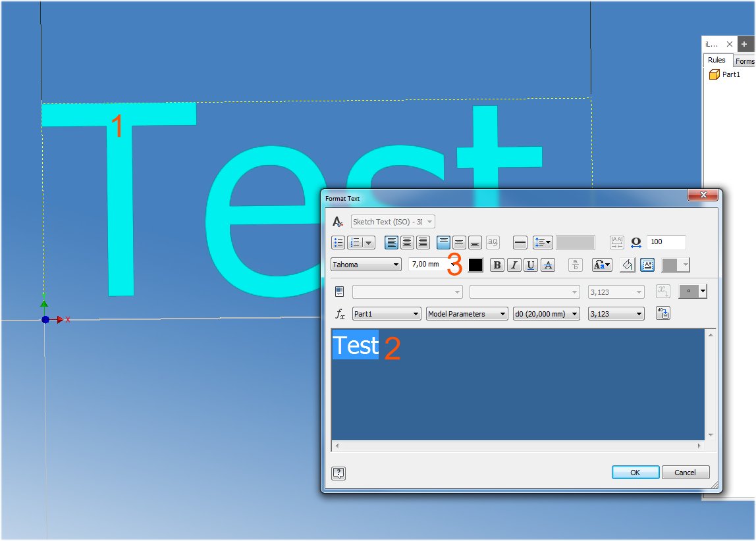The width and height of the screenshot is (756, 541).
Task: Switch to the Rules tab
Action: [716, 59]
